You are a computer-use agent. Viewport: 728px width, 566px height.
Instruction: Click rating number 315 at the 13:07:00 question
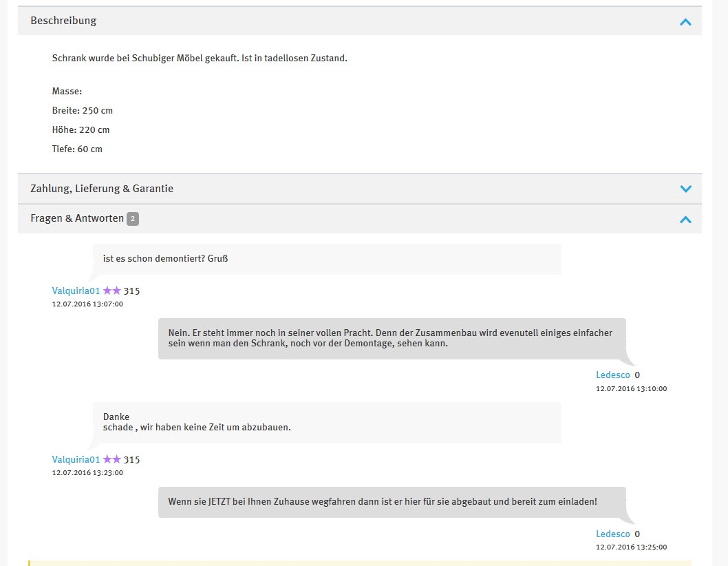click(131, 291)
